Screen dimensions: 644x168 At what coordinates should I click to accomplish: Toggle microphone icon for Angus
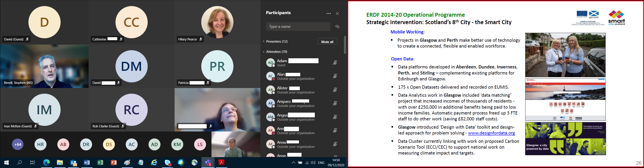(x=335, y=117)
